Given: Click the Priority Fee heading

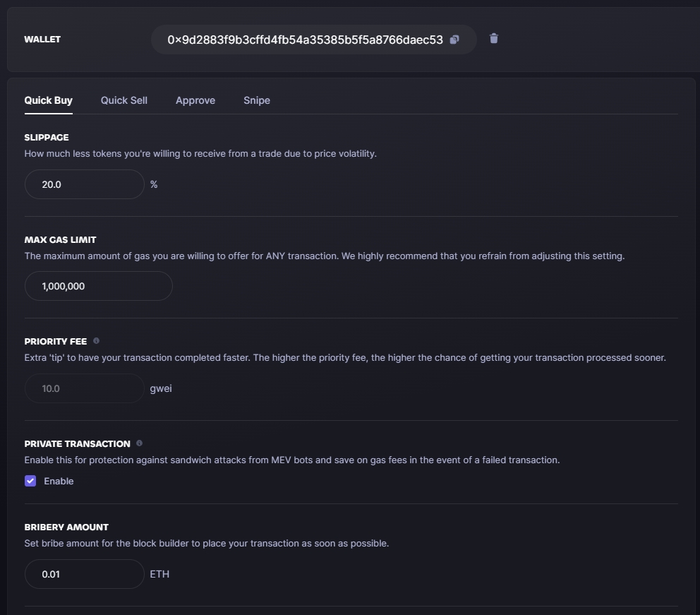Looking at the screenshot, I should point(55,342).
